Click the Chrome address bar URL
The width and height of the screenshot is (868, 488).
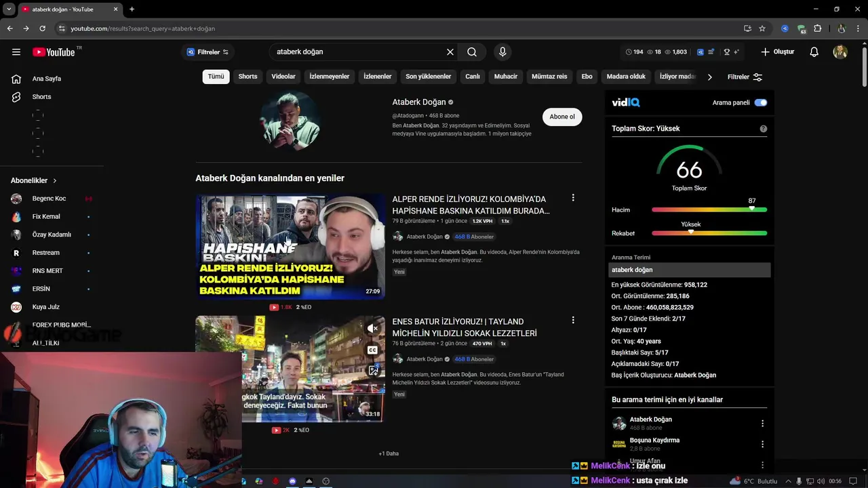[x=143, y=28]
